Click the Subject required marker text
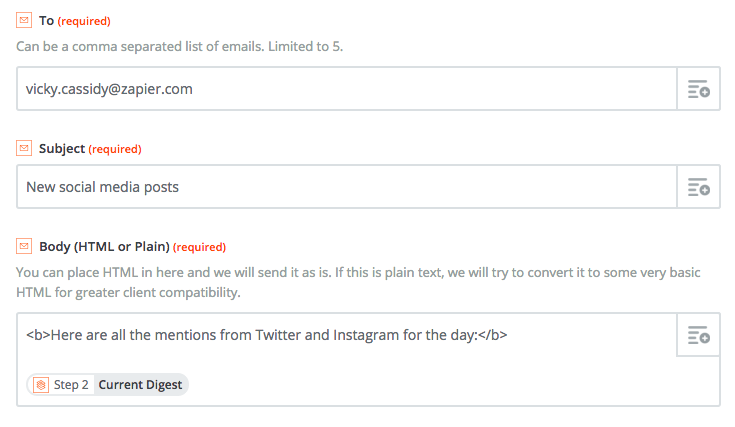Screen dimensions: 735x427 coord(115,149)
